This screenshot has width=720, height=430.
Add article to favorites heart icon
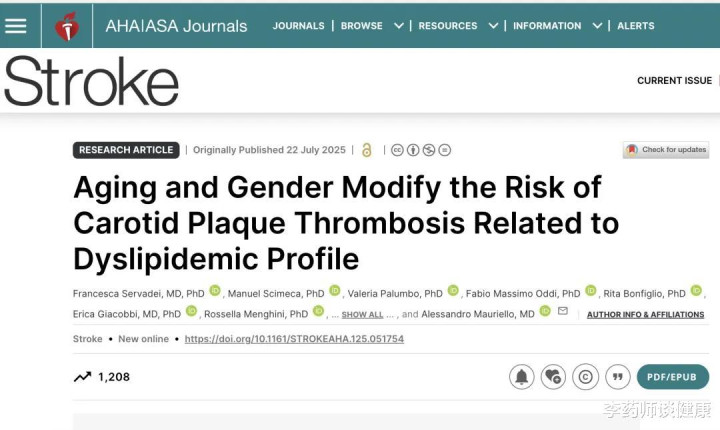[553, 377]
